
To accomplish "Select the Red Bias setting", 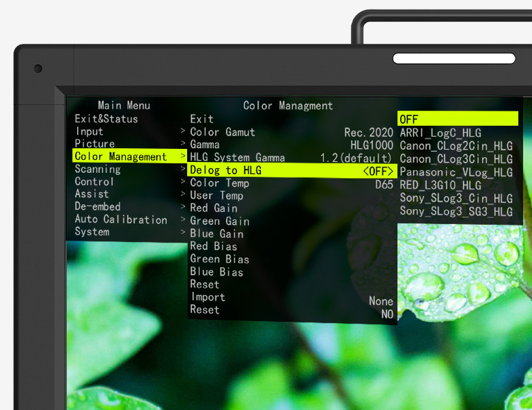I will point(213,246).
